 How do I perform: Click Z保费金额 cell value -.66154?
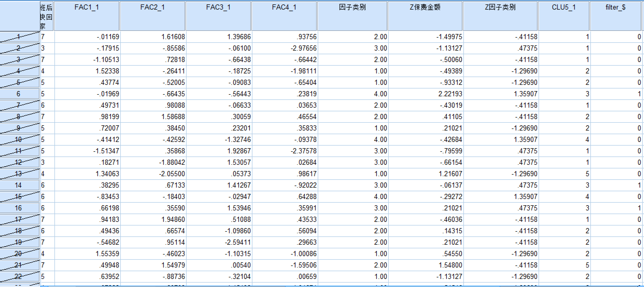point(425,162)
